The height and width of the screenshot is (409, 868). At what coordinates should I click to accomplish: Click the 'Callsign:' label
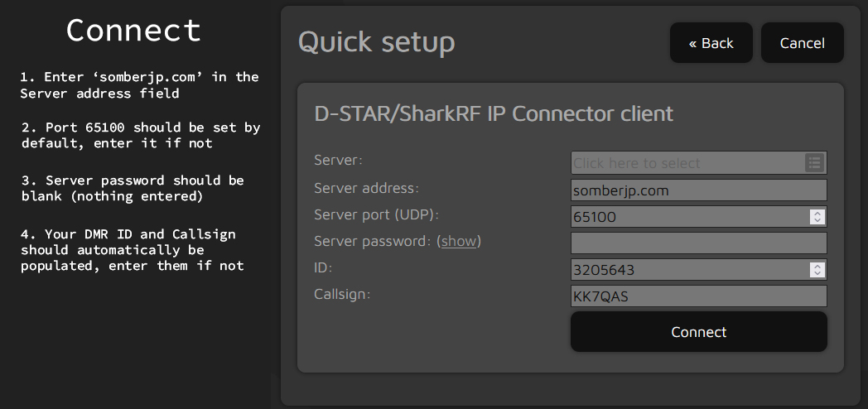342,294
